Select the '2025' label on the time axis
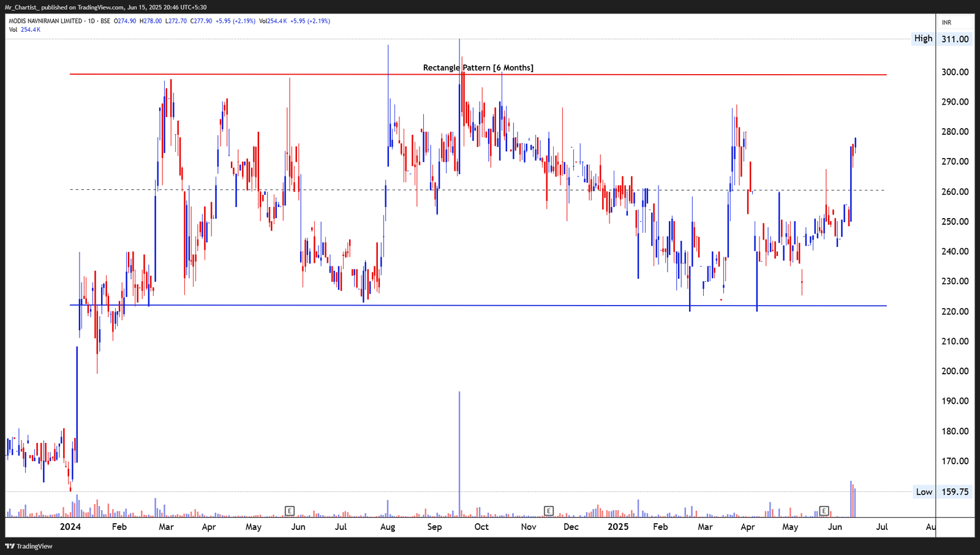Screen dimensions: 980x555 [x=618, y=526]
